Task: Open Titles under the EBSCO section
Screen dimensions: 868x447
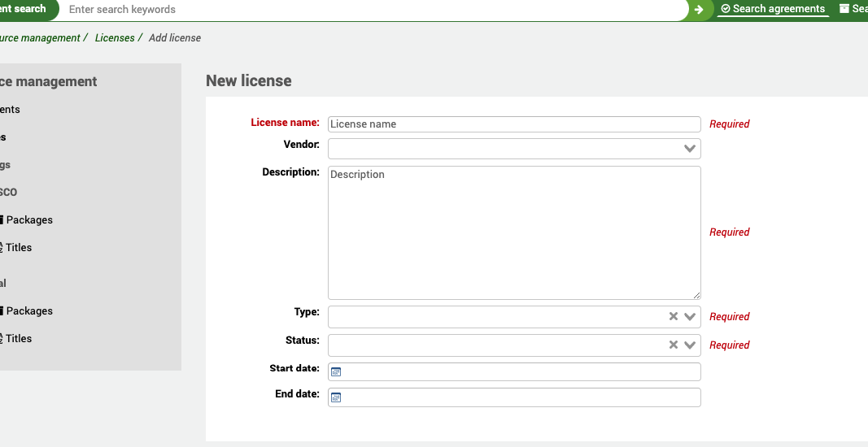Action: [x=19, y=248]
